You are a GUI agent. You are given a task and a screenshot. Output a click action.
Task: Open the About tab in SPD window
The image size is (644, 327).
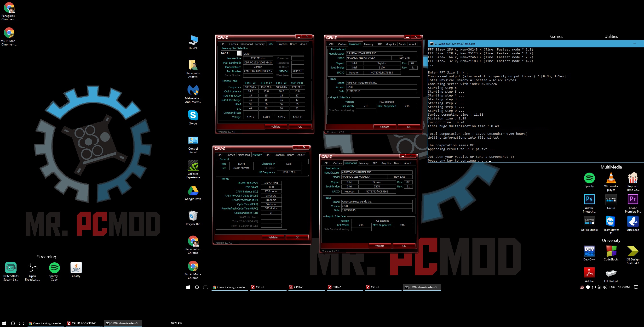click(x=304, y=44)
